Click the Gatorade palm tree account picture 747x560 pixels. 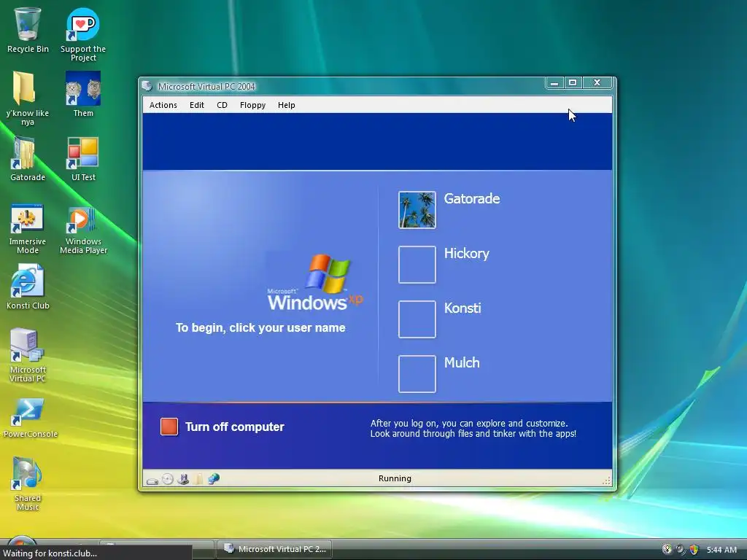[417, 210]
